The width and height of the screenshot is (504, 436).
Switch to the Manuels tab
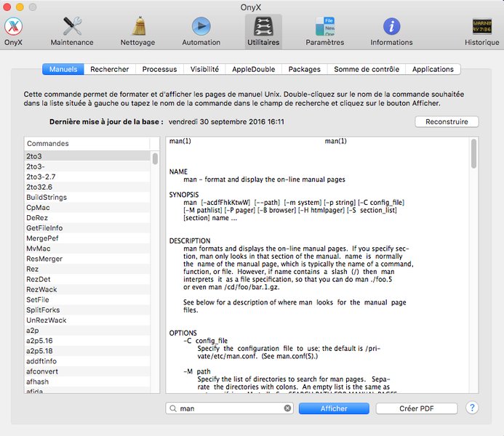click(x=63, y=69)
